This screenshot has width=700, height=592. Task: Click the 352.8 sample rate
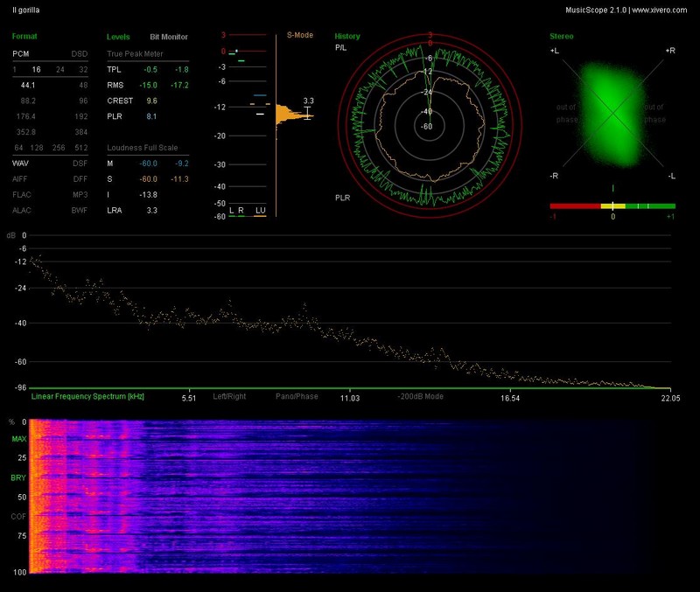[26, 132]
